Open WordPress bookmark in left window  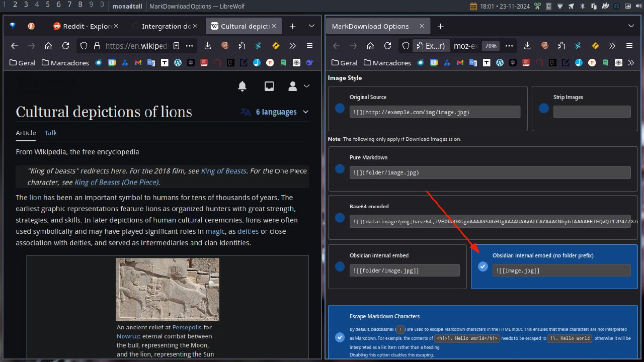177,63
